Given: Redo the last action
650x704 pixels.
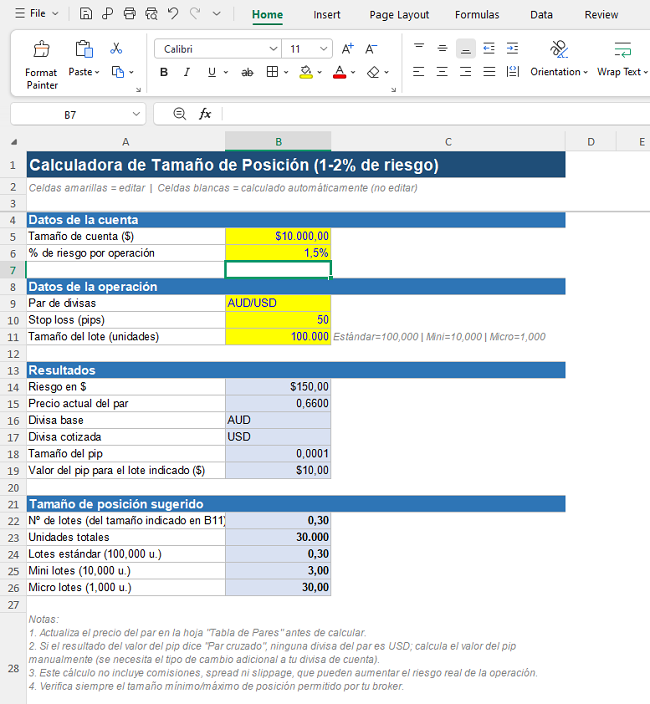Looking at the screenshot, I should click(195, 14).
